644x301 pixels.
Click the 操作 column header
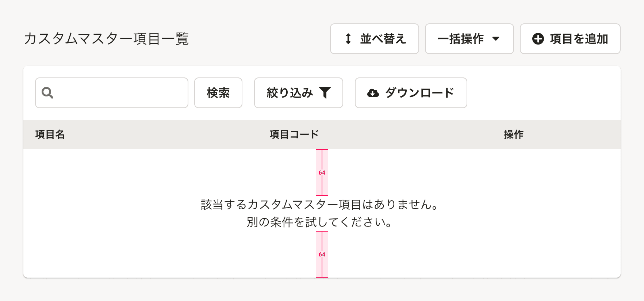[514, 134]
